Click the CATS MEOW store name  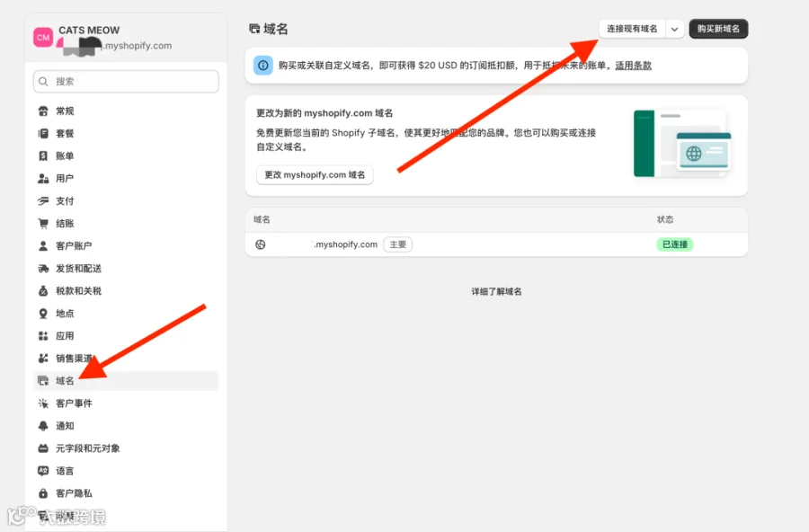pyautogui.click(x=89, y=31)
